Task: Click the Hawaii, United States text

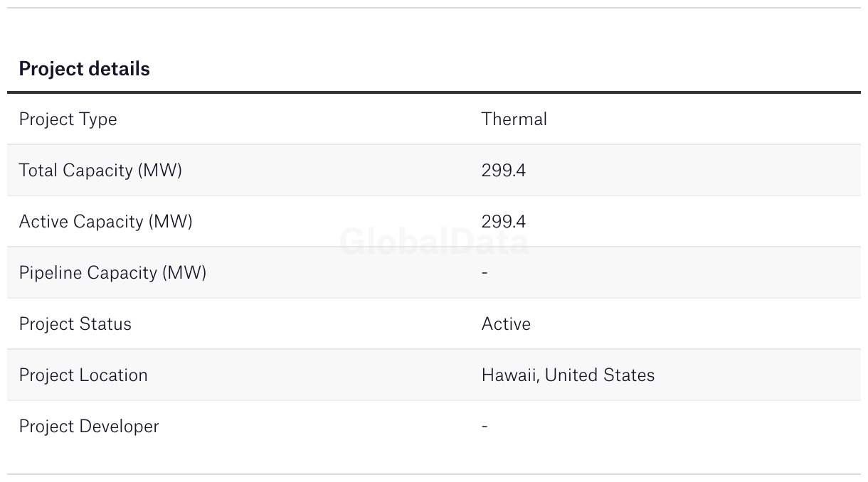Action: point(568,375)
